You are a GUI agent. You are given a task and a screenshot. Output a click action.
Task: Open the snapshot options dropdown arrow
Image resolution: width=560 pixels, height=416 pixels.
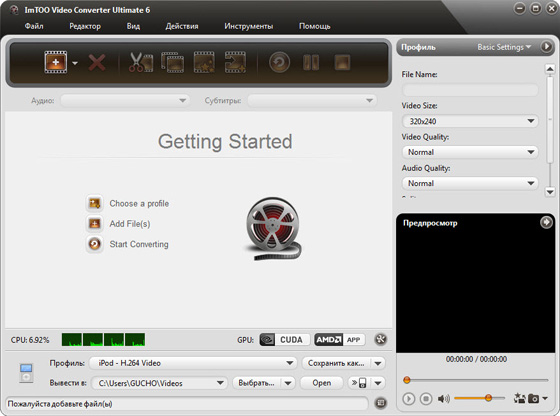point(545,398)
